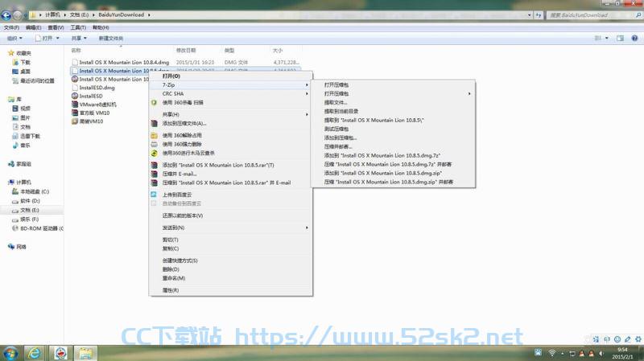Go back with the Explorer back arrow
Viewport: 644px width, 361px height.
pyautogui.click(x=6, y=15)
